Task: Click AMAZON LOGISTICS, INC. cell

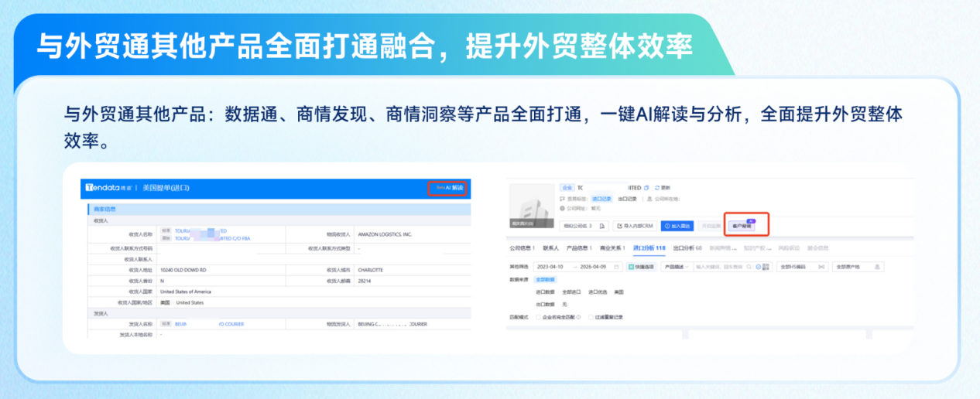Action: coord(385,234)
